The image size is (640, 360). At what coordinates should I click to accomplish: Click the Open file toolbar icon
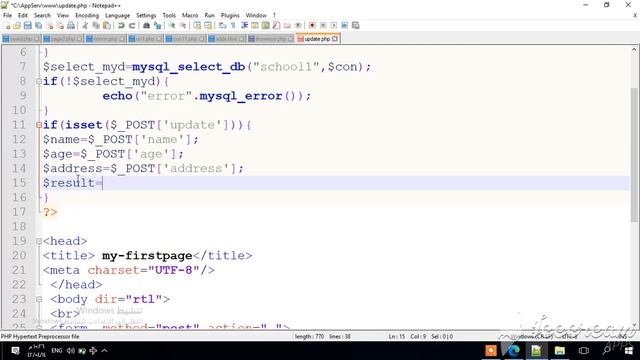point(17,25)
